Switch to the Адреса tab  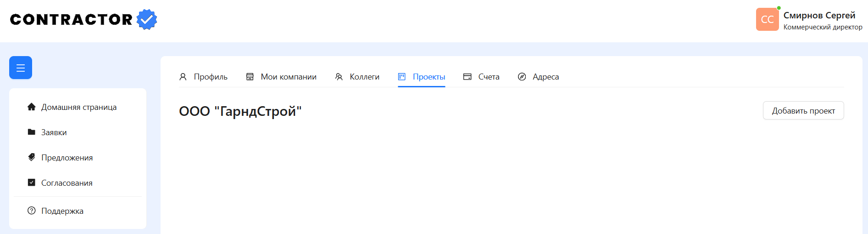[539, 77]
